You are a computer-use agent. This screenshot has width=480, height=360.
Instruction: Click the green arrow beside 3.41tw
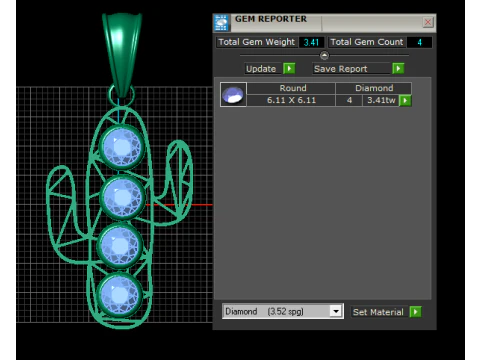tap(405, 100)
